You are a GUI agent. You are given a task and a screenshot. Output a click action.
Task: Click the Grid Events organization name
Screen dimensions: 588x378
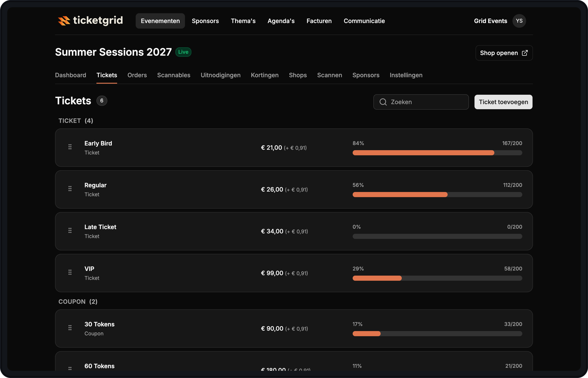point(490,21)
